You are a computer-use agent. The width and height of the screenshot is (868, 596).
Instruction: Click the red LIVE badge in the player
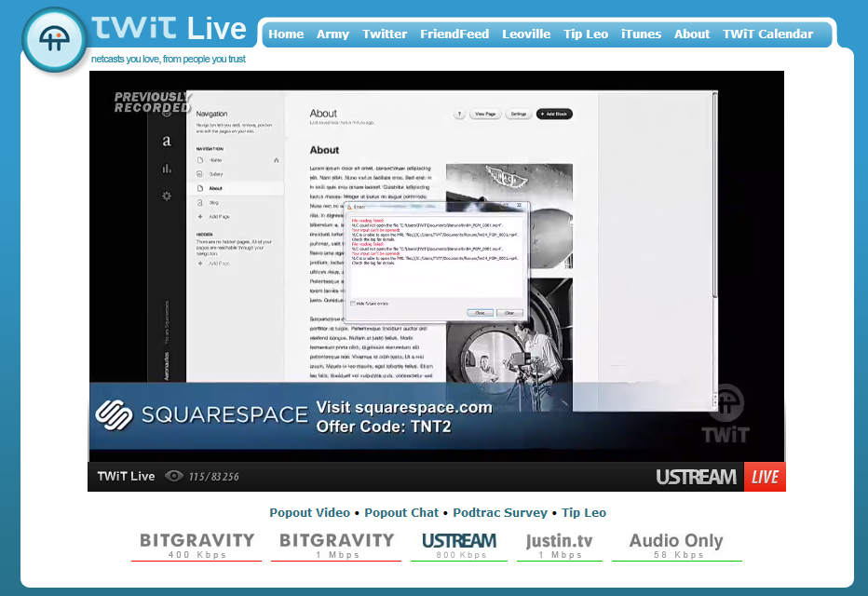(765, 477)
